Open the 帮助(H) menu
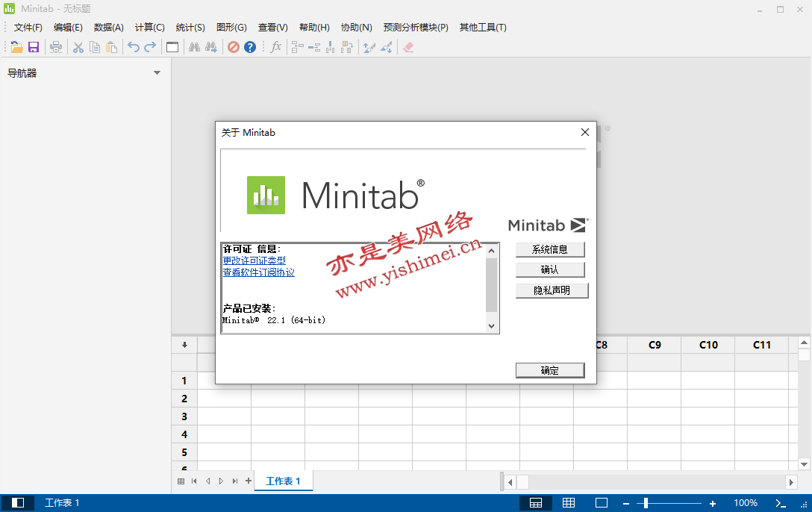This screenshot has width=812, height=512. [x=314, y=28]
